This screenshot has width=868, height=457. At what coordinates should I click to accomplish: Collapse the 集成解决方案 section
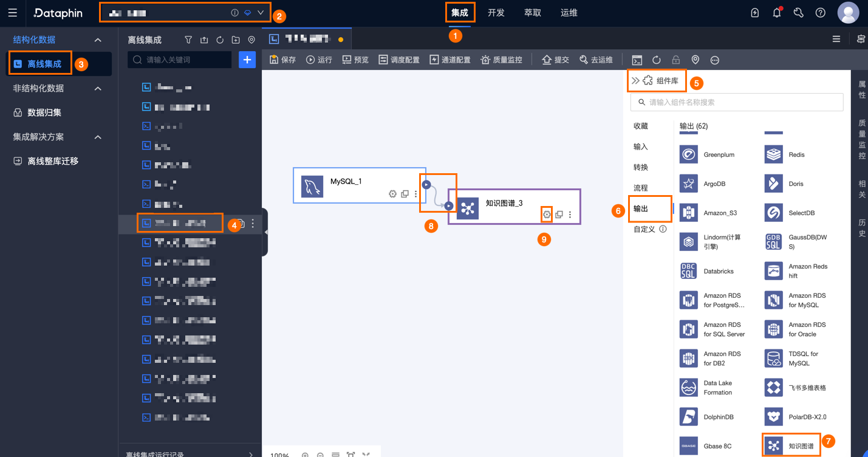98,137
